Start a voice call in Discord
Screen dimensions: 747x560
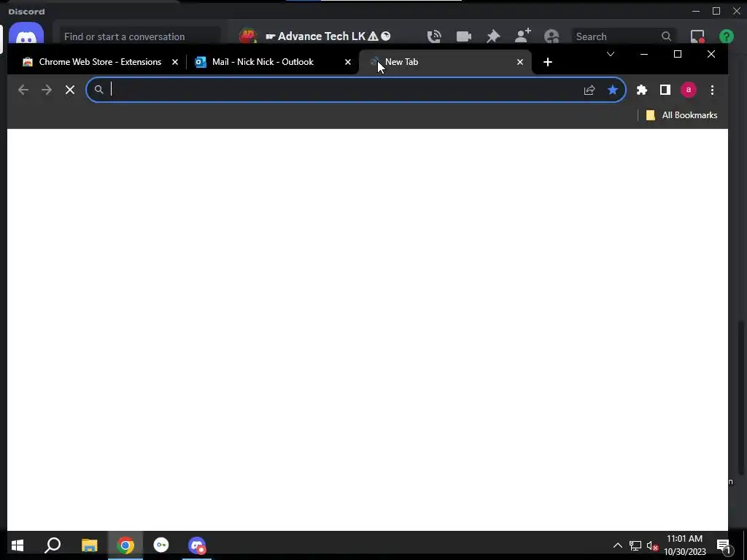coord(434,36)
